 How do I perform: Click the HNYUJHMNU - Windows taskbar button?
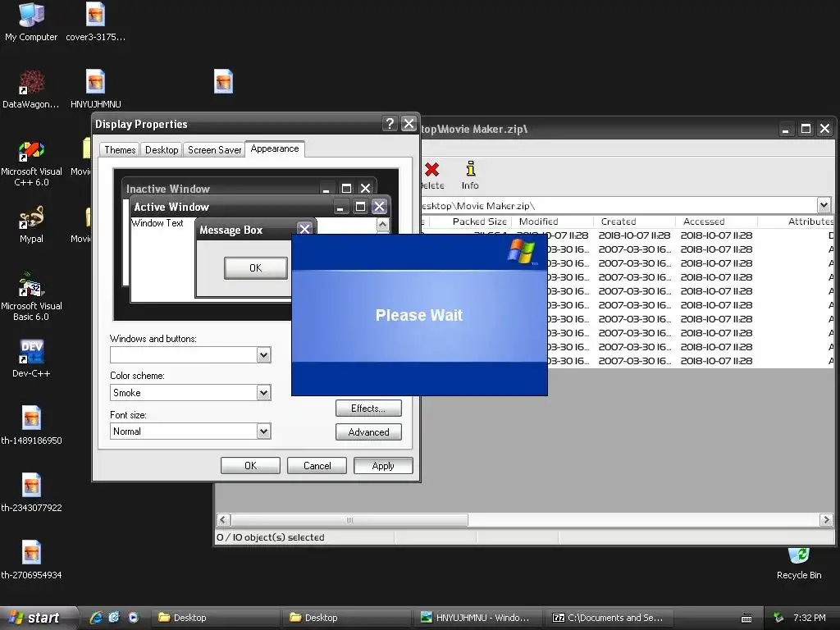pyautogui.click(x=478, y=618)
